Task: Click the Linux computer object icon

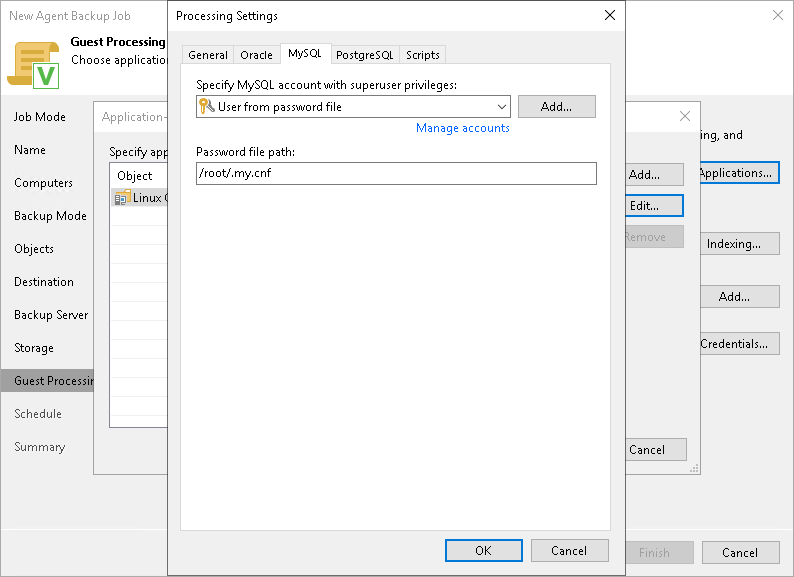Action: pos(122,198)
